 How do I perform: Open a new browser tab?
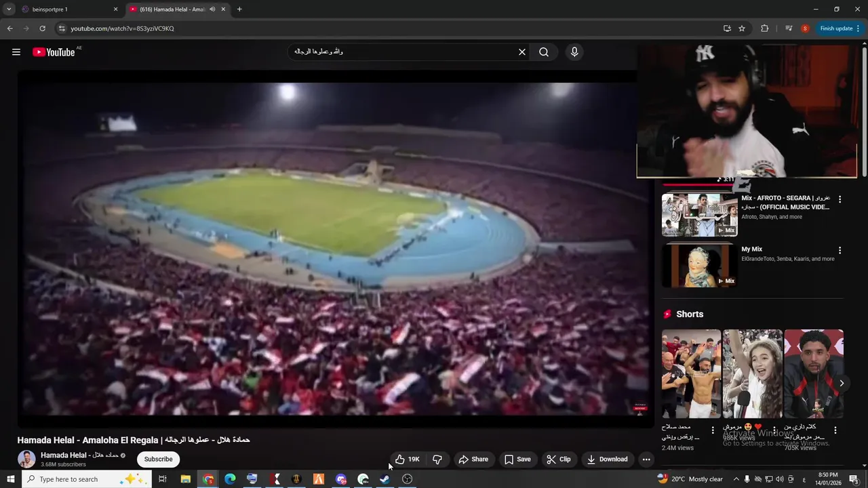tap(239, 9)
